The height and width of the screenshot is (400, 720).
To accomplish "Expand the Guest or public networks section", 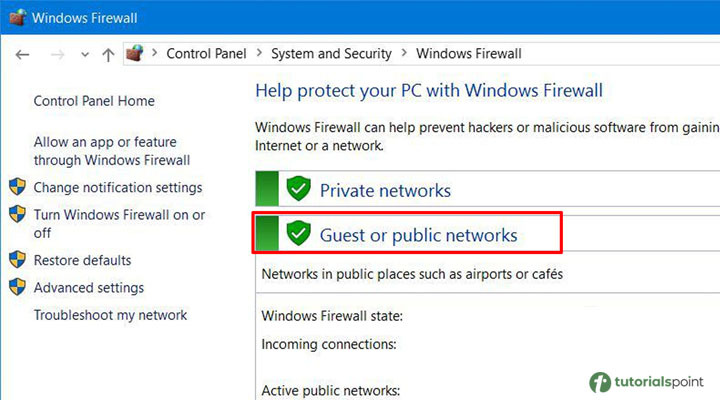I will (418, 235).
